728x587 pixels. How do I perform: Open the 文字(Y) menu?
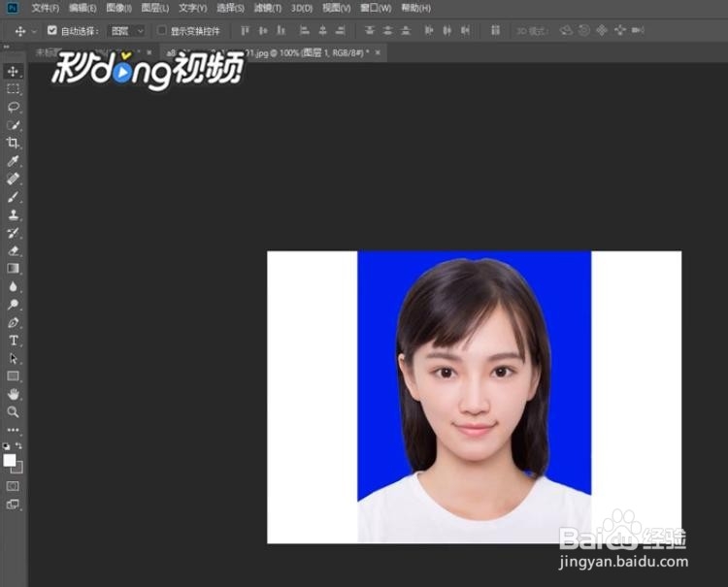(193, 8)
